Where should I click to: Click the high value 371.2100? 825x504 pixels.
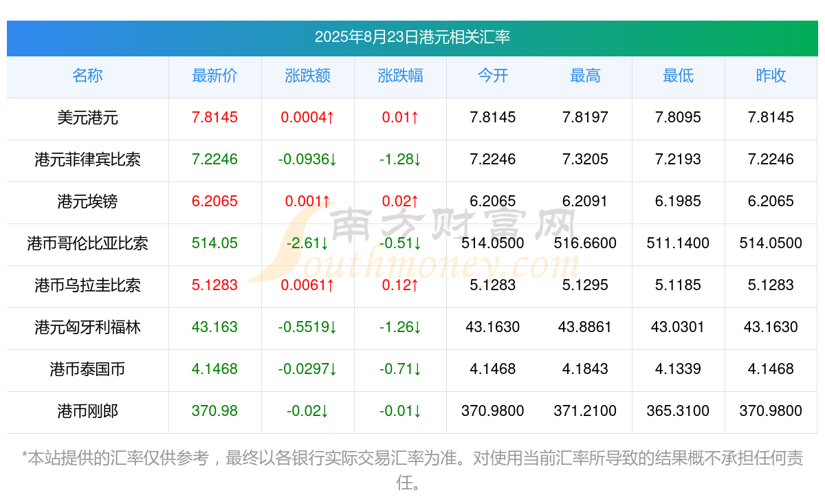[x=585, y=411]
